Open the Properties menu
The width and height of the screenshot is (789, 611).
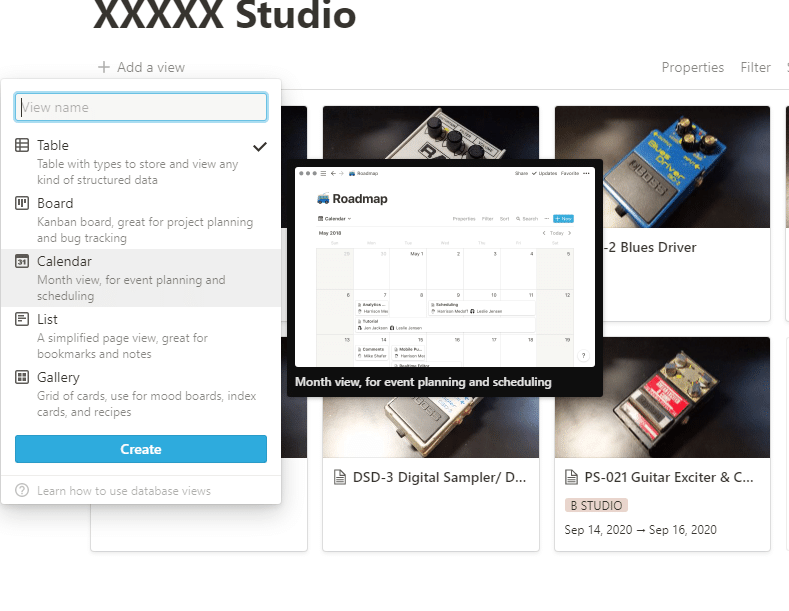click(692, 67)
